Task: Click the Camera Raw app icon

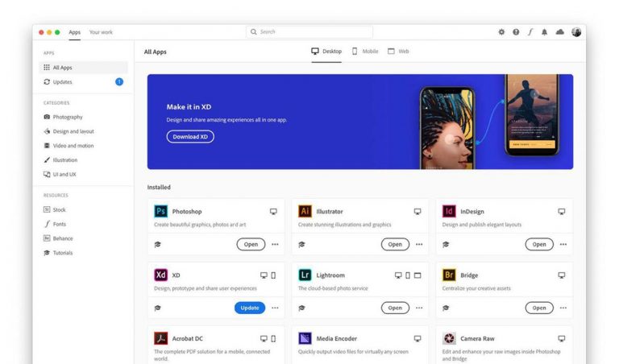Action: 449,338
